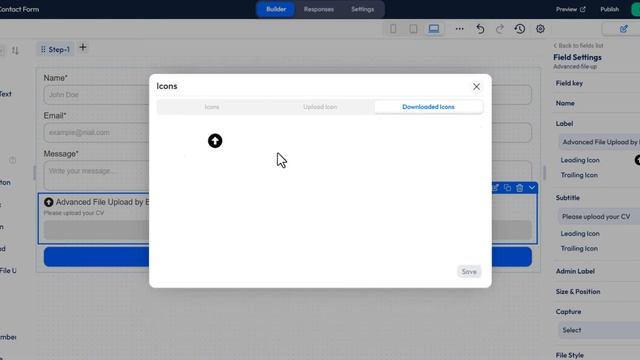Click Leading Icon under Label
This screenshot has width=640, height=360.
pos(580,160)
